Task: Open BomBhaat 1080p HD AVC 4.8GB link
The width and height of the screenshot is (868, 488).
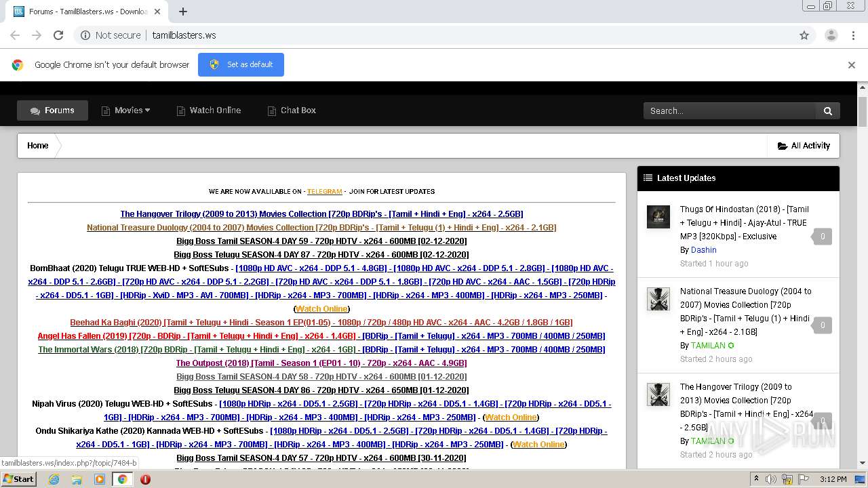Action: pyautogui.click(x=312, y=268)
